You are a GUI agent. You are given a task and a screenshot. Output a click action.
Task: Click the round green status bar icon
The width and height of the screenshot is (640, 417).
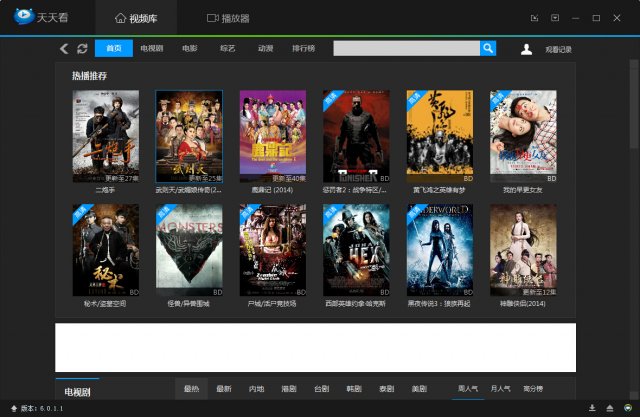click(x=628, y=408)
